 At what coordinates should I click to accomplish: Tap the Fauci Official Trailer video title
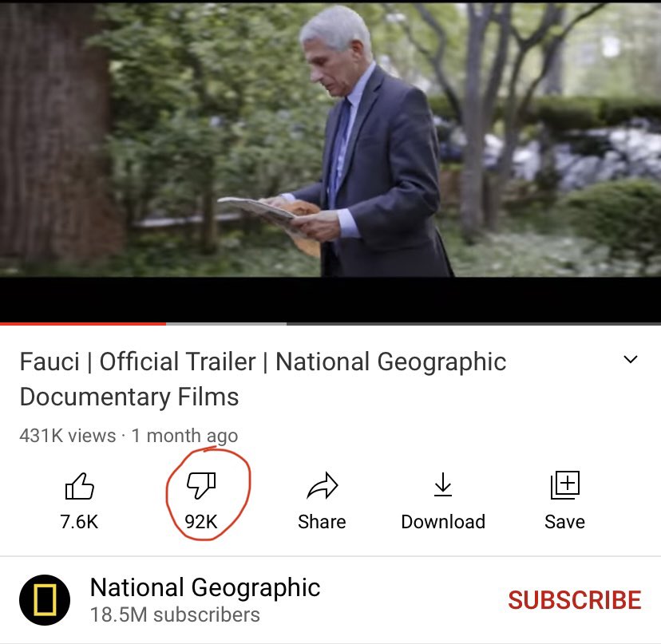coord(263,379)
